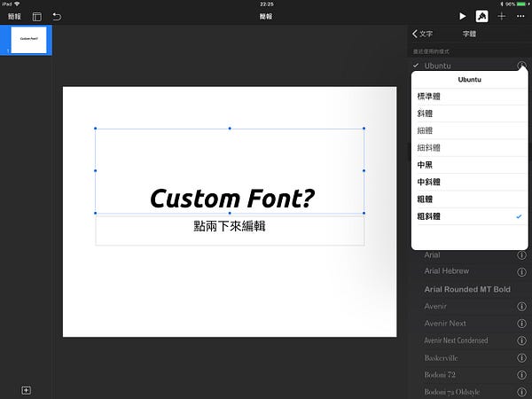Click the Custom Font? title text
The height and width of the screenshot is (399, 532).
pos(232,199)
